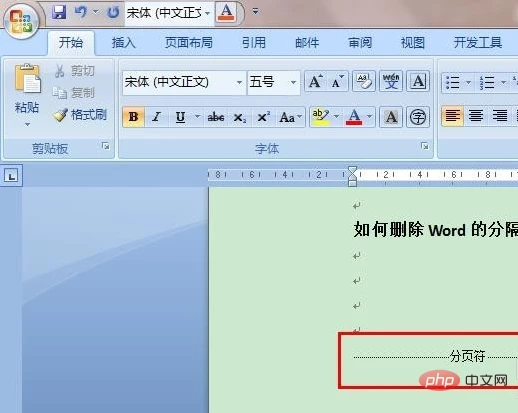Apply numbered list formatting
Screen dimensions: 518x413
[x=487, y=82]
